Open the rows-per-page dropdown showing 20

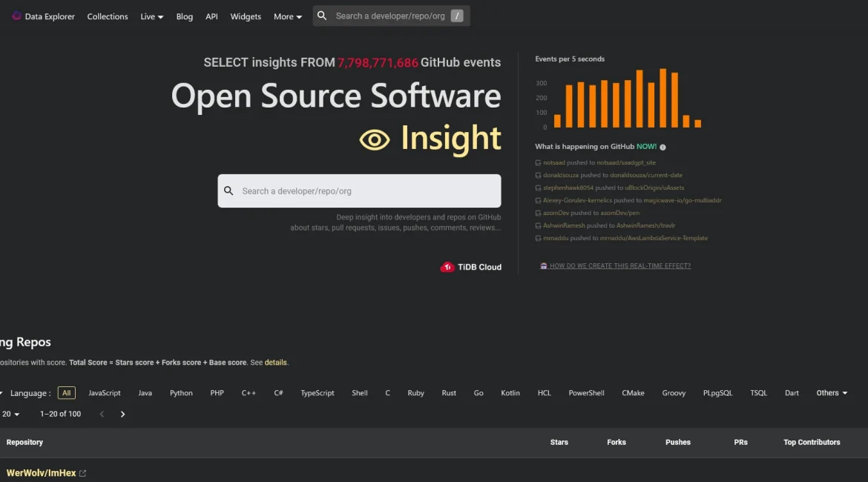tap(10, 414)
